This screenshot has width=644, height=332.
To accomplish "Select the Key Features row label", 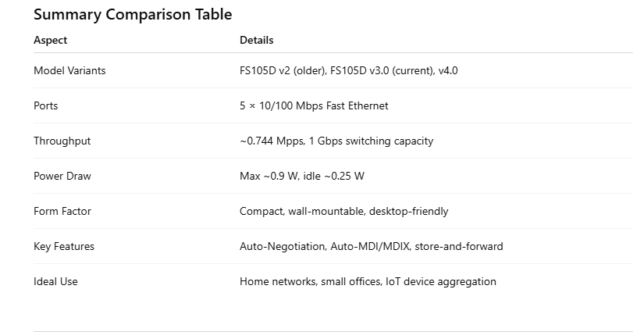I will point(64,246).
